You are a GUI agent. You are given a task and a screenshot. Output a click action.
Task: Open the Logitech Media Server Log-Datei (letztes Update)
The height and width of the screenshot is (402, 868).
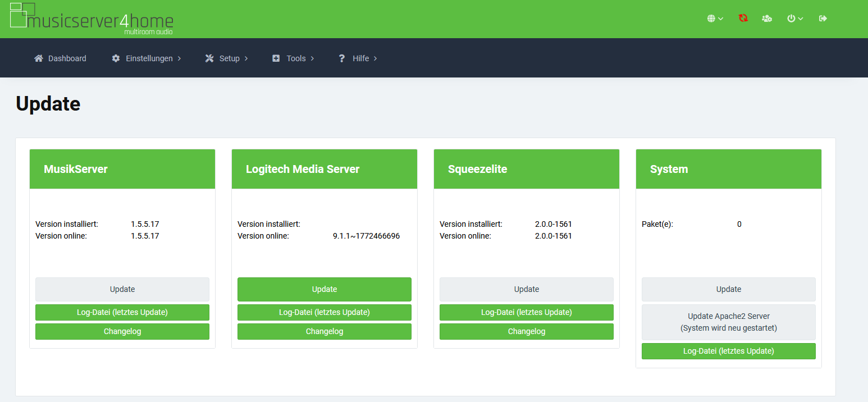325,312
